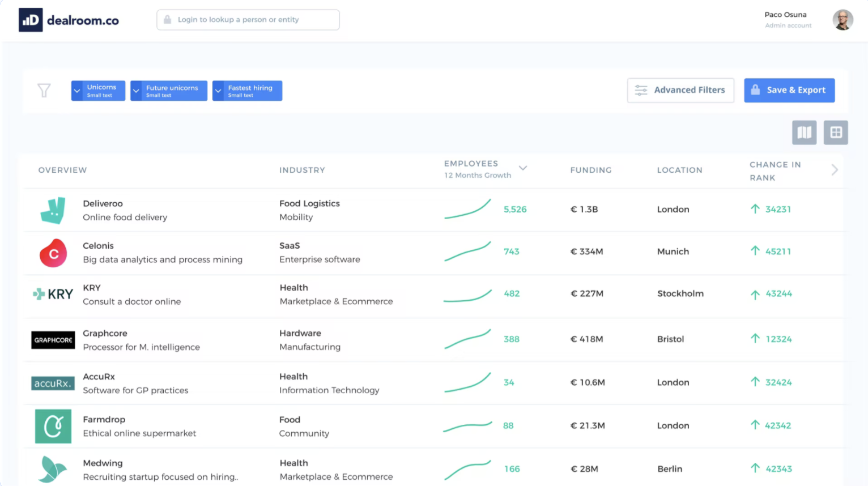The width and height of the screenshot is (868, 486).
Task: Open the Deliveroo company logo
Action: [53, 211]
